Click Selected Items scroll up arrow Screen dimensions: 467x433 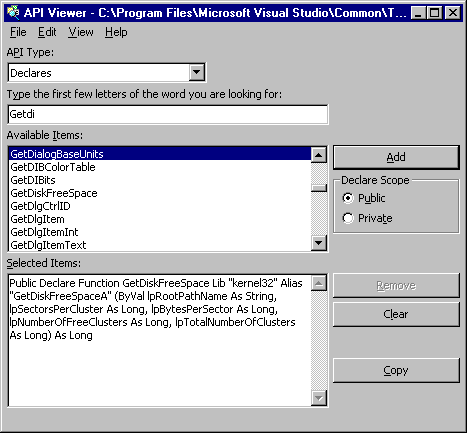pos(319,283)
